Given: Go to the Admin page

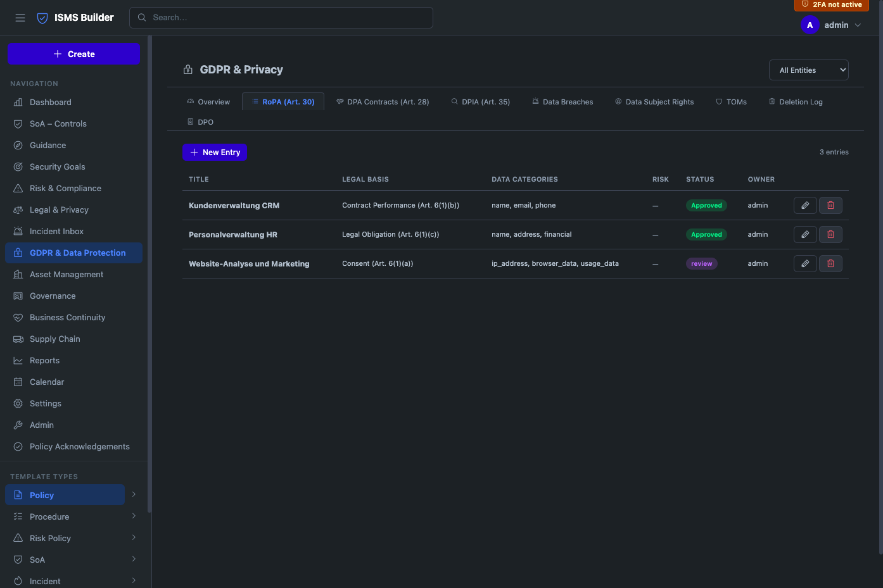Looking at the screenshot, I should point(73,425).
